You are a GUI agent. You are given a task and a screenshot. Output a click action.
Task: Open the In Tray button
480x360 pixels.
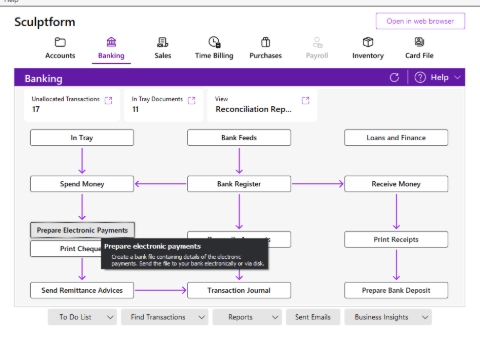tap(82, 138)
